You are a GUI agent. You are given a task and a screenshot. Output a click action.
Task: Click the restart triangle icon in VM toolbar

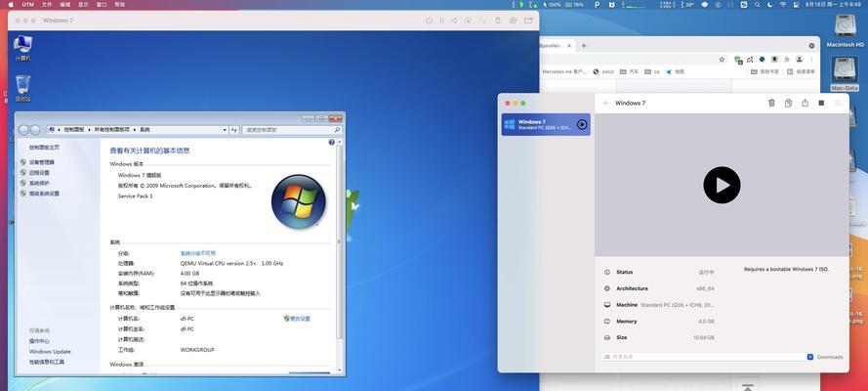[454, 21]
